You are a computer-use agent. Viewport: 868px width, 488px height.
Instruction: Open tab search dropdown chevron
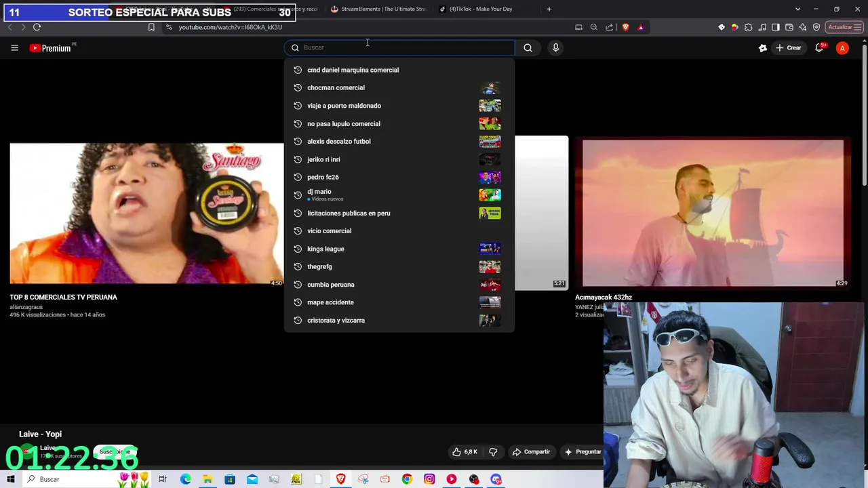pos(797,9)
